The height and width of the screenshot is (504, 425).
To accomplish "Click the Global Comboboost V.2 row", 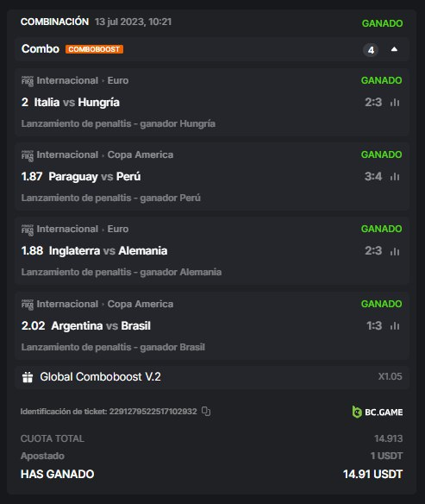I will point(212,377).
